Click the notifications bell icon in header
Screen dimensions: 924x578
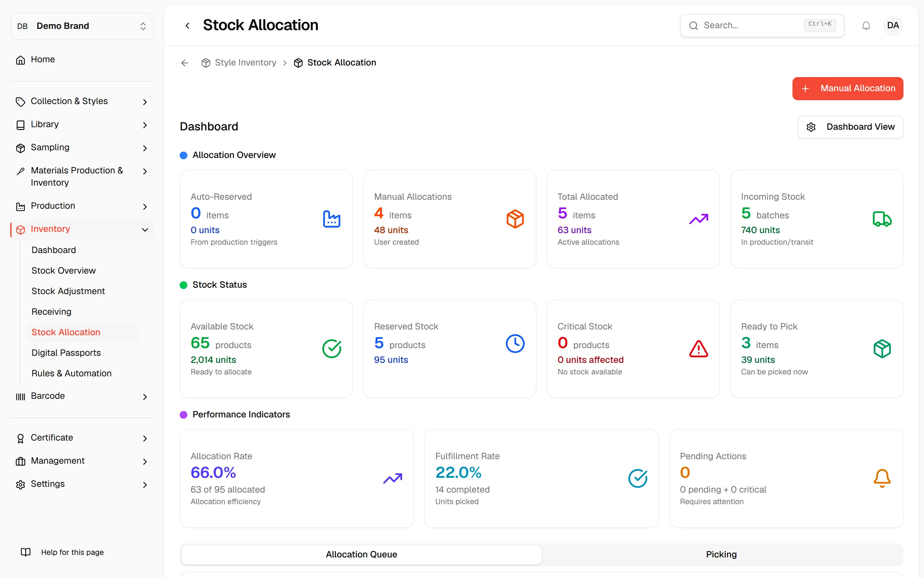click(866, 26)
